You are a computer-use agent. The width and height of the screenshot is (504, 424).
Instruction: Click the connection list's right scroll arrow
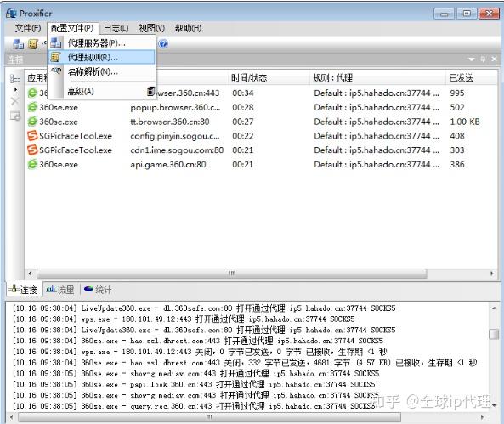[492, 274]
